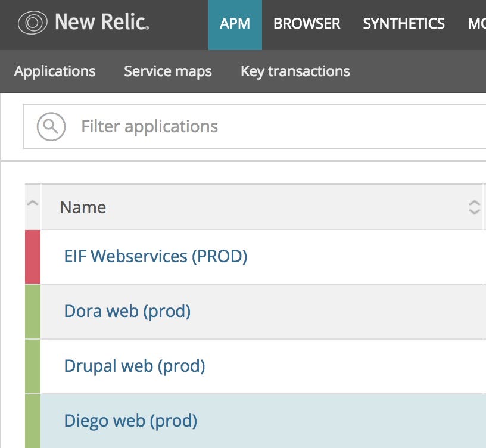486x448 pixels.
Task: Switch to the BROWSER tab
Action: coord(307,24)
